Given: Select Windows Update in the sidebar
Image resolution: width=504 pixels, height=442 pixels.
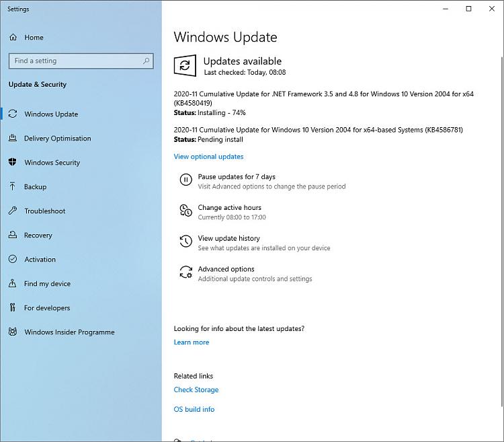Looking at the screenshot, I should pos(51,114).
